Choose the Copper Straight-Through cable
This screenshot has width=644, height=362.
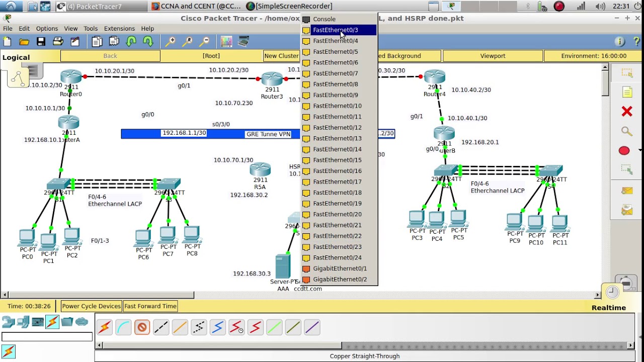point(142,328)
